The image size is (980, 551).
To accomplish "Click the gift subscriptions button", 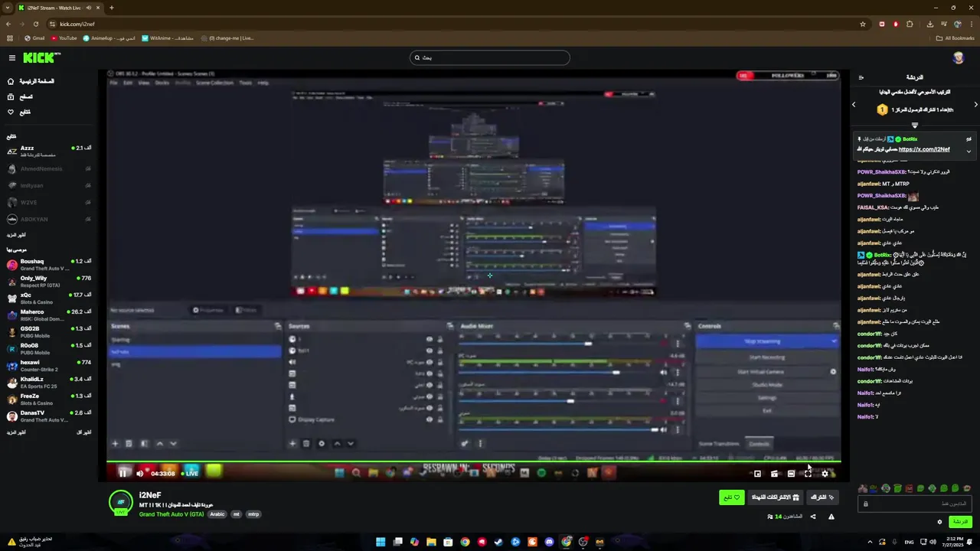I will click(x=775, y=497).
